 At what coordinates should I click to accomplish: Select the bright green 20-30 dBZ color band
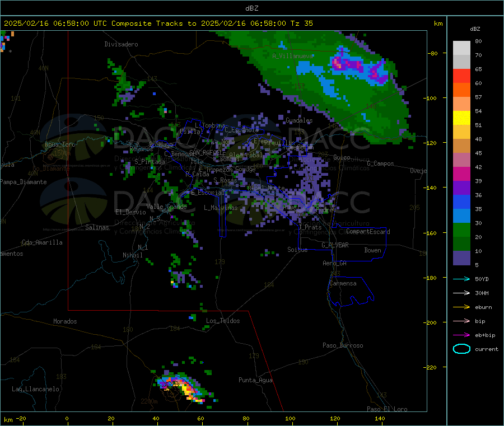(461, 230)
